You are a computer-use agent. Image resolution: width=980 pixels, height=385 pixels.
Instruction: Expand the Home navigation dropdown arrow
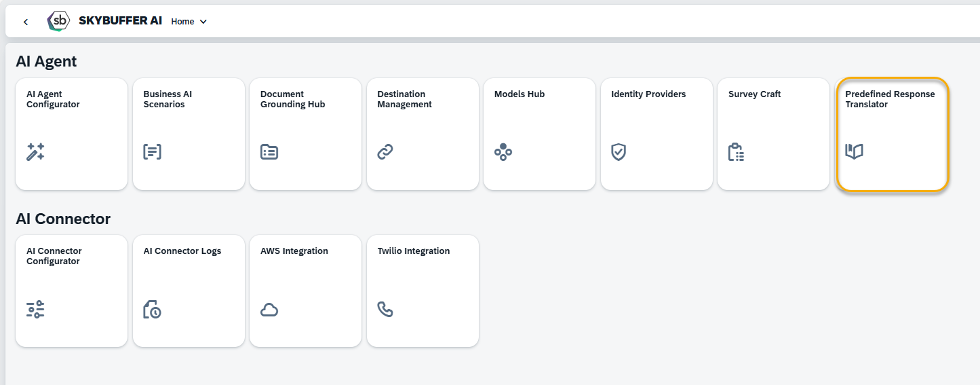pos(203,22)
